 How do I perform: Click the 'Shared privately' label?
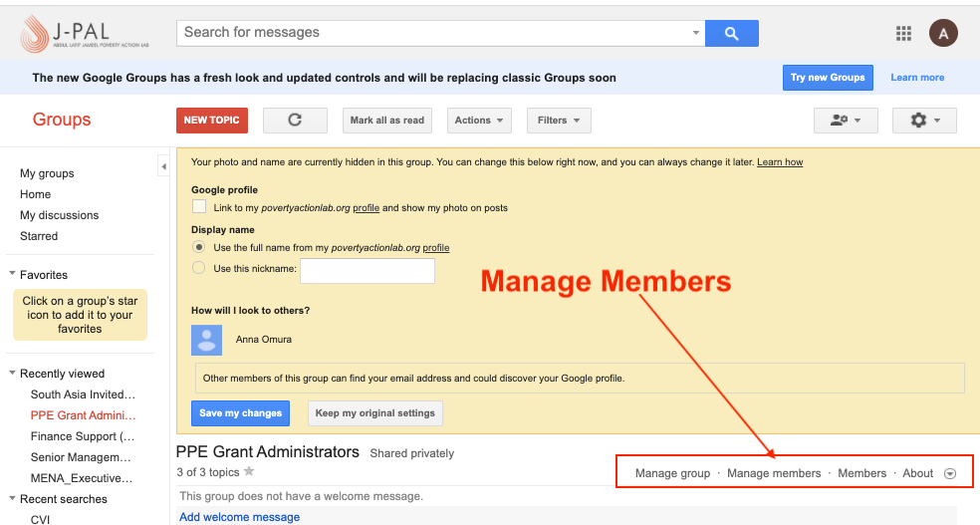tap(412, 453)
